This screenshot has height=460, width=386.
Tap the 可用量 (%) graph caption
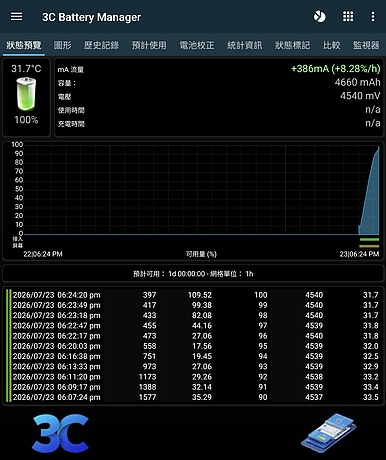coord(201,254)
